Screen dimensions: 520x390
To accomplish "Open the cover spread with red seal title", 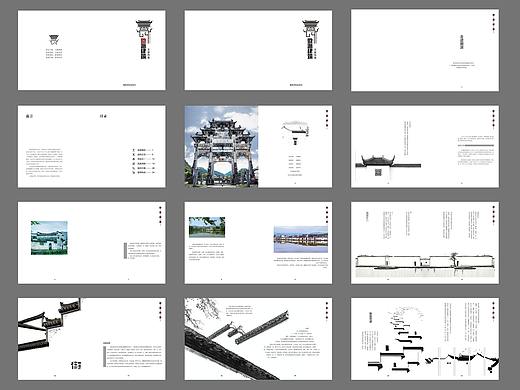I will click(x=92, y=50).
